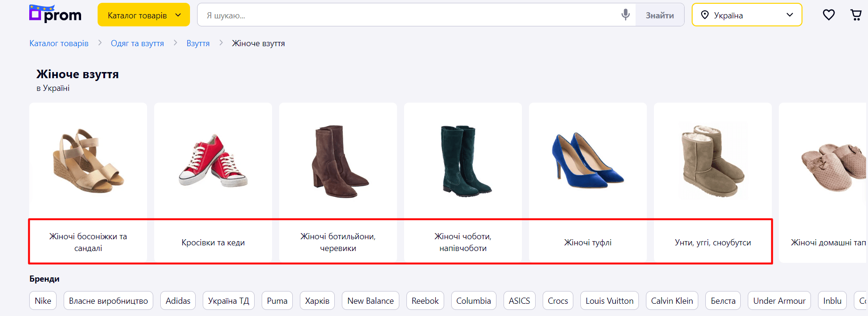Open the sandals category image
Image resolution: width=868 pixels, height=316 pixels.
(x=88, y=160)
